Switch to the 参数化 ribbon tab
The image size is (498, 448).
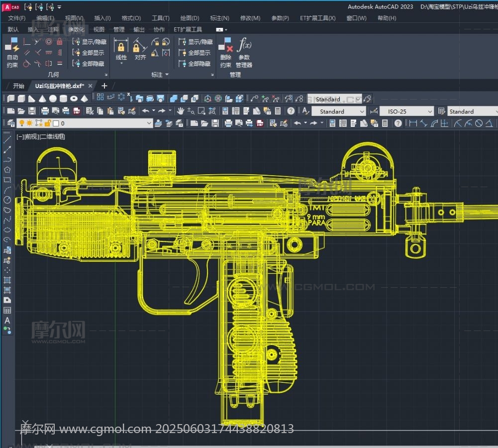pos(76,29)
